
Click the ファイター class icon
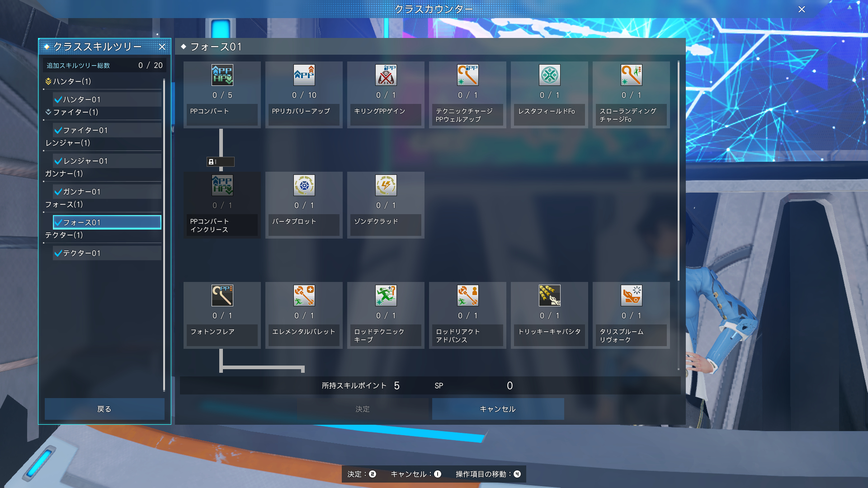tap(48, 112)
